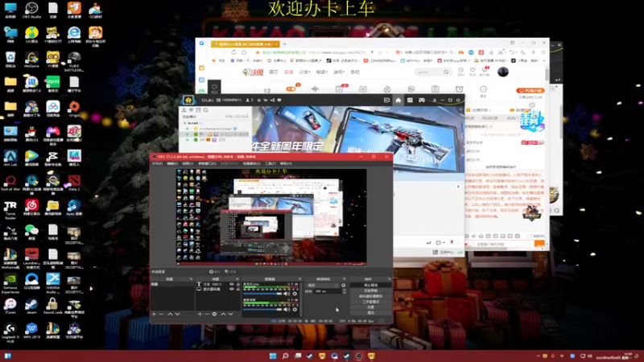Open 编辑 menu in OBS
This screenshot has width=644, height=362.
(x=172, y=163)
